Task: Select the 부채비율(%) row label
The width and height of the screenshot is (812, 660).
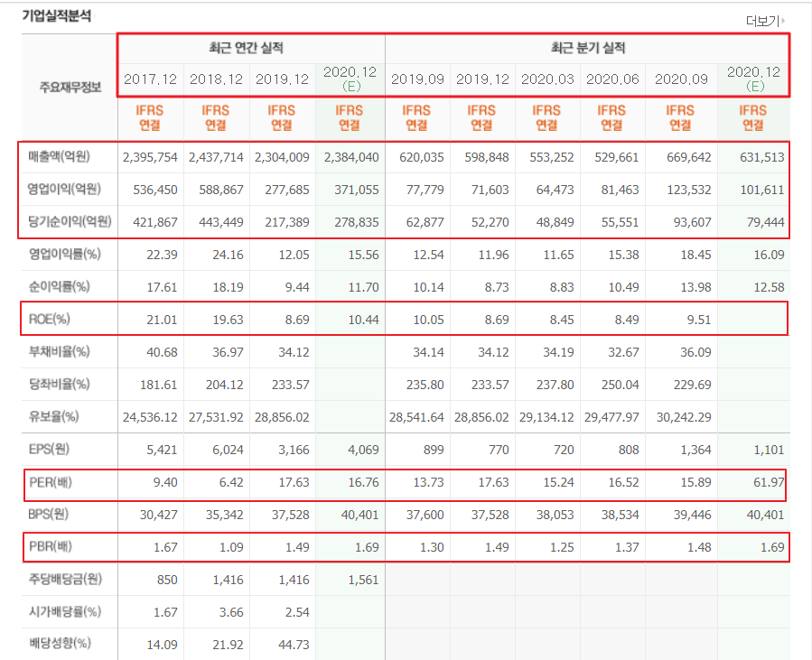Action: (60, 351)
